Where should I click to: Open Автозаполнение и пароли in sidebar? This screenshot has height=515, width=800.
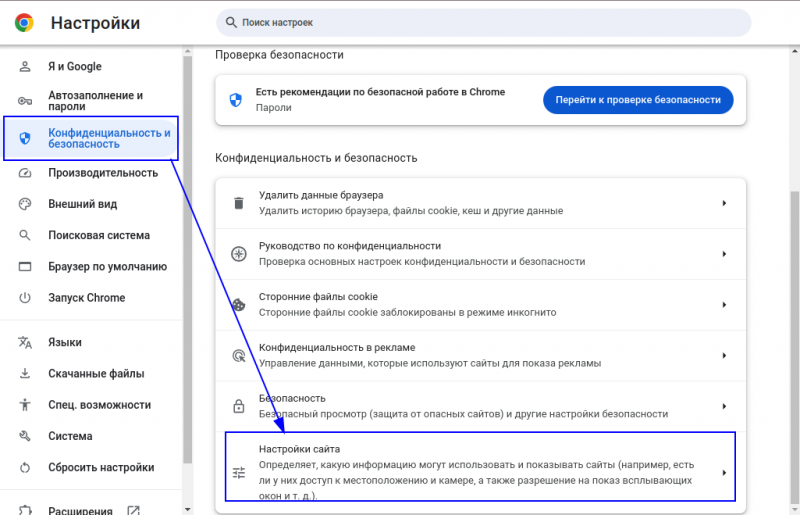pos(95,101)
